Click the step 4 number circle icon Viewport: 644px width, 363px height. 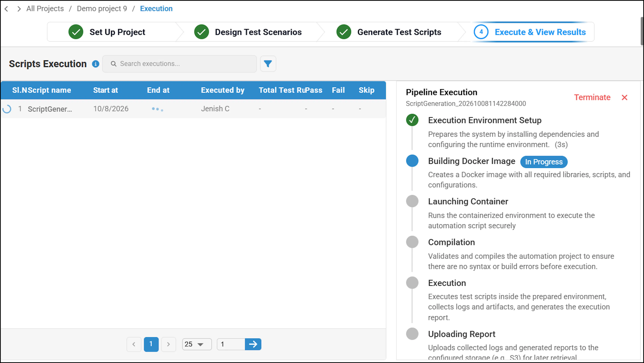point(481,32)
